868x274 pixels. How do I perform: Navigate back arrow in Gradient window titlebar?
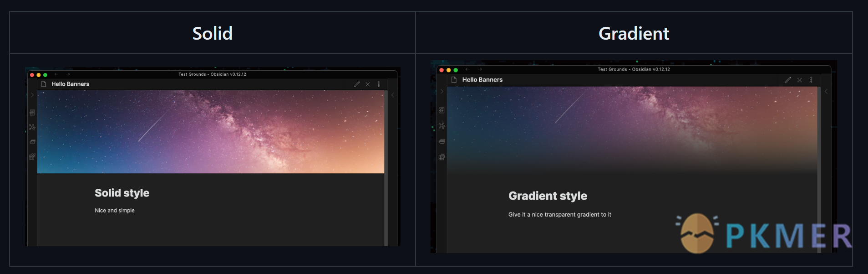(x=467, y=69)
